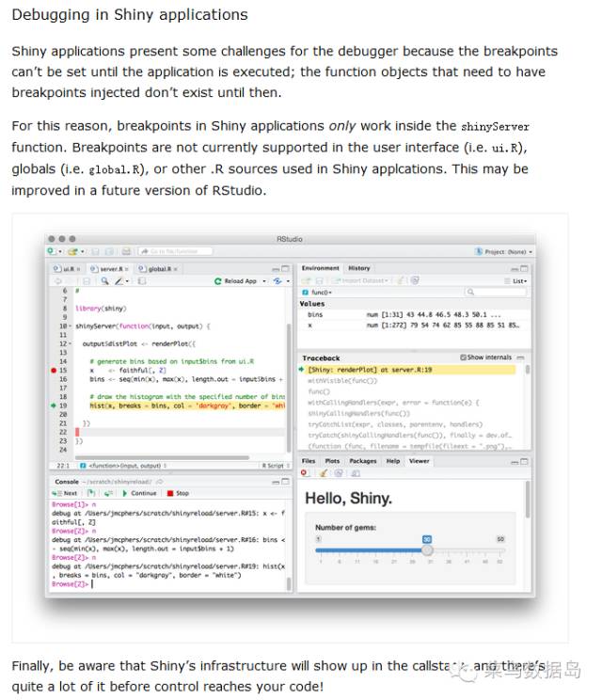602x700 pixels.
Task: Click the editor's horizontal scrollbar
Action: (x=162, y=457)
